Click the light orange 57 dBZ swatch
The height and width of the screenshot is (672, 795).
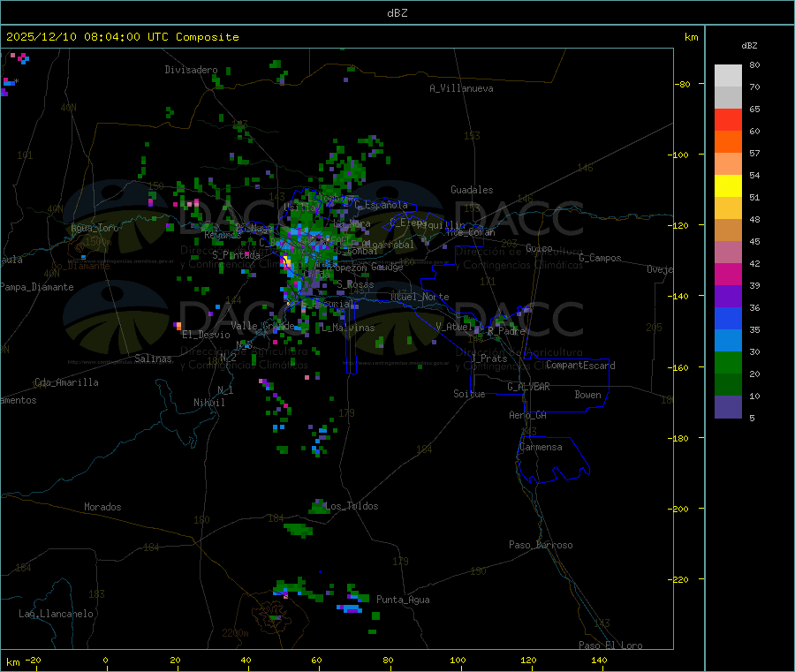click(x=728, y=163)
